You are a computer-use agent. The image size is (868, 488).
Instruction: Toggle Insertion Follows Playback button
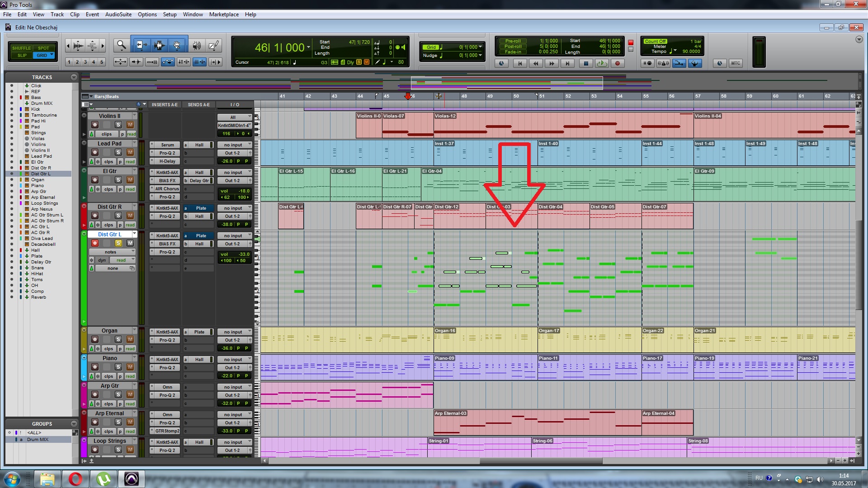[215, 62]
